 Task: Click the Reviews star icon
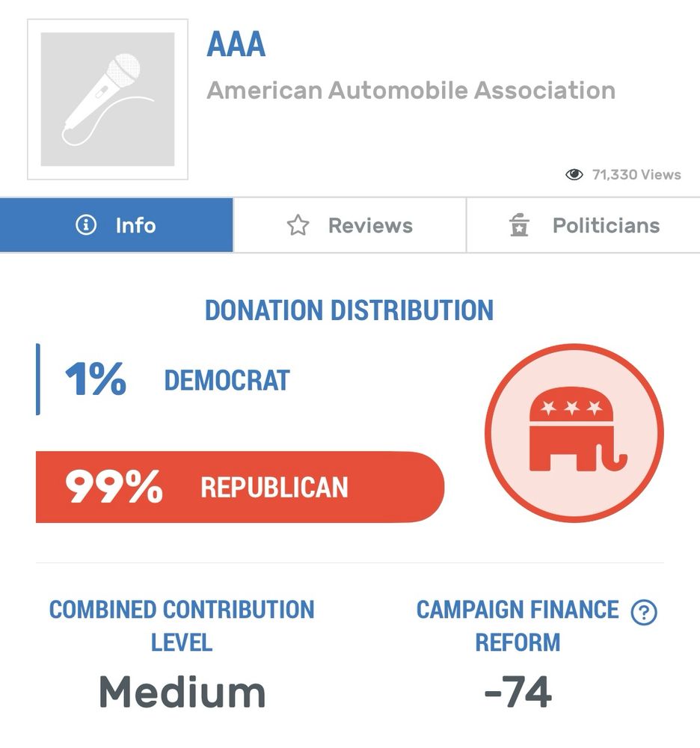tap(298, 226)
